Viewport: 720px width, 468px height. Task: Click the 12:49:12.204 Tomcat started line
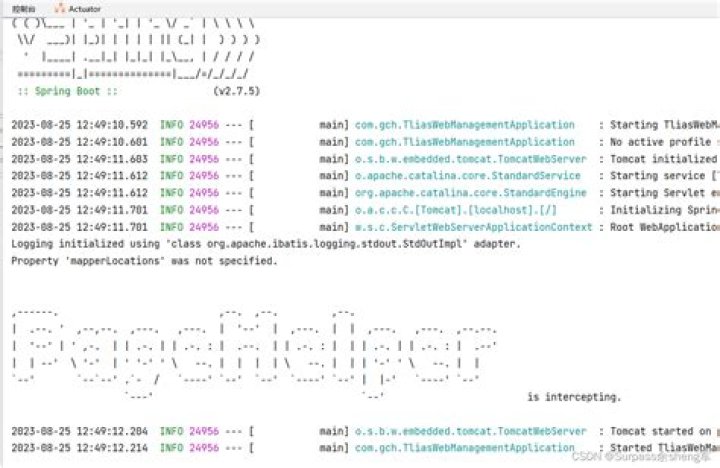coord(366,431)
